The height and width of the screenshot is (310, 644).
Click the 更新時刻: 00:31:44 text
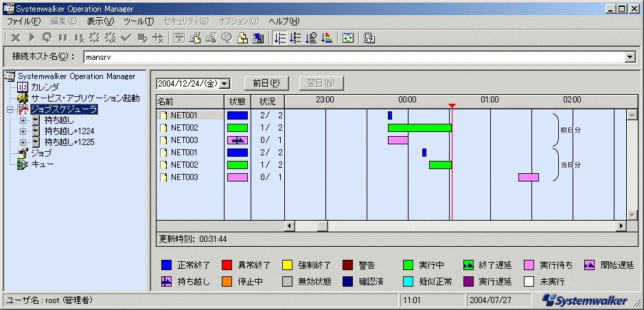[193, 239]
